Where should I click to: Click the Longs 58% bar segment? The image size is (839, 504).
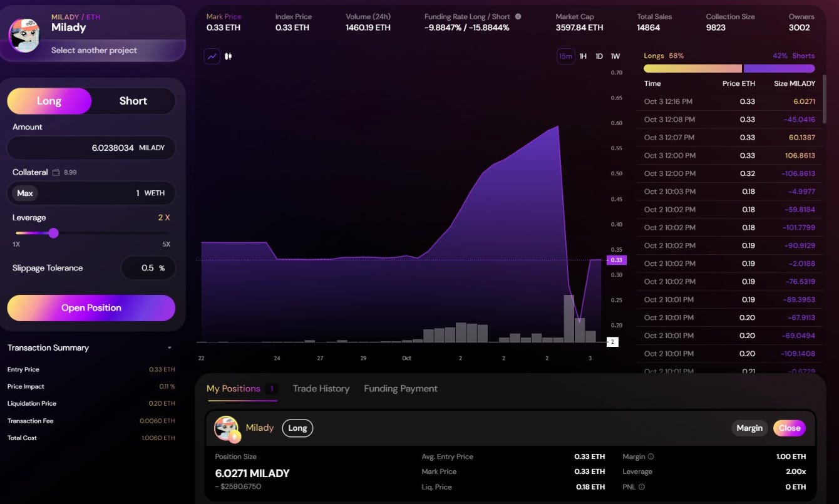click(x=692, y=68)
